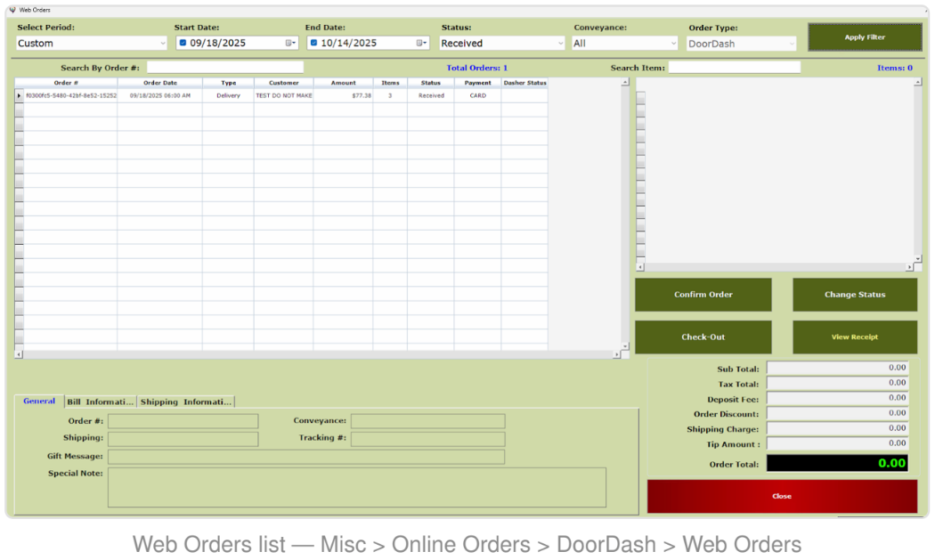Sort by the Amount column header
Screen dimensions: 935x560
(x=344, y=83)
